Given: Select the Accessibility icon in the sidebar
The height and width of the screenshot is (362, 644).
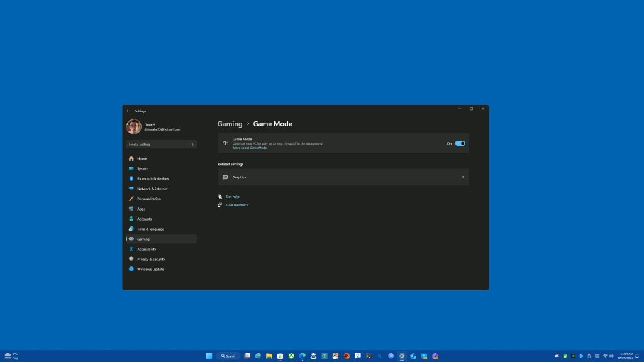Looking at the screenshot, I should [x=130, y=249].
